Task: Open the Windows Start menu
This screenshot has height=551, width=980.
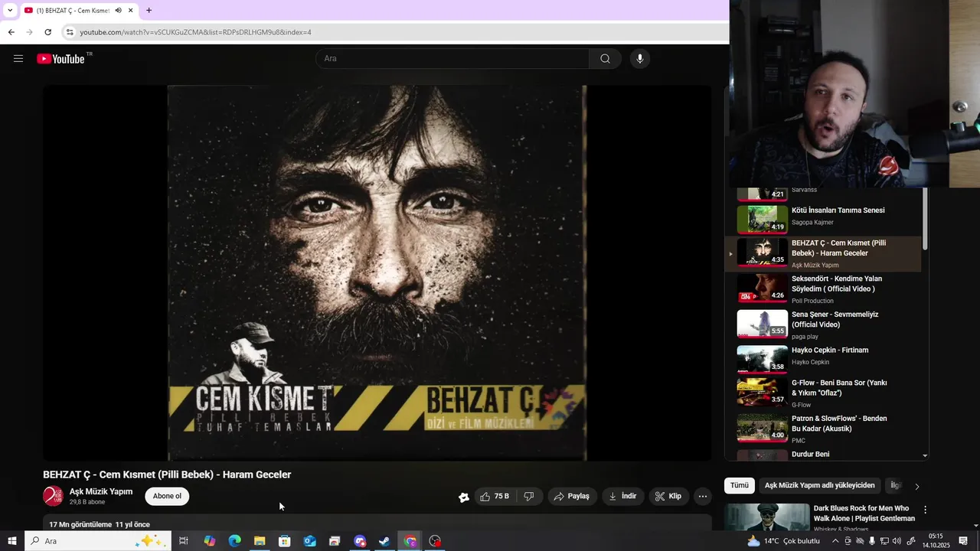Action: pos(12,541)
